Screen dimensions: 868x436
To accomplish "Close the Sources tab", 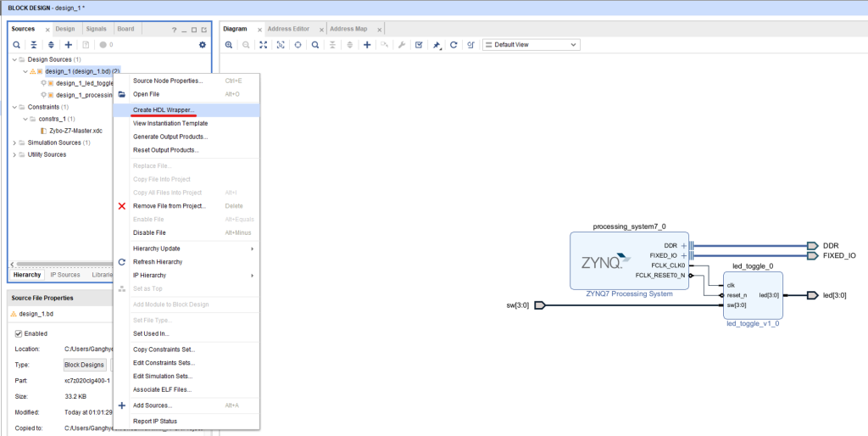I will (x=47, y=30).
